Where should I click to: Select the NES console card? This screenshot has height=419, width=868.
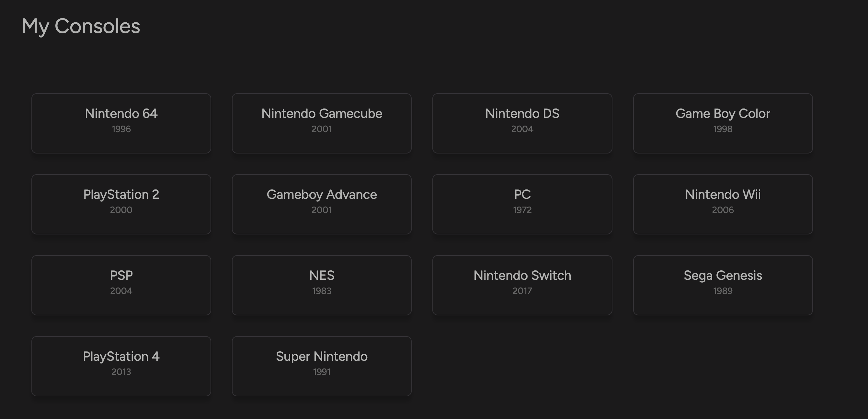pos(322,285)
